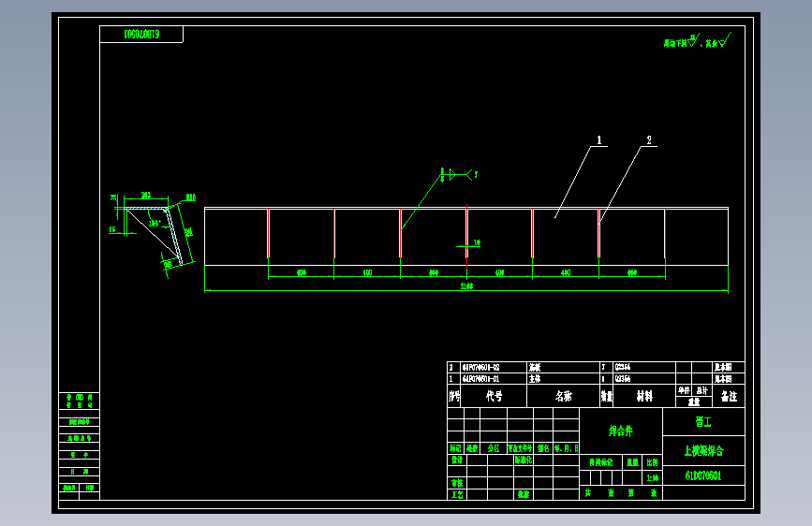Click the 批准 label

coord(523,495)
